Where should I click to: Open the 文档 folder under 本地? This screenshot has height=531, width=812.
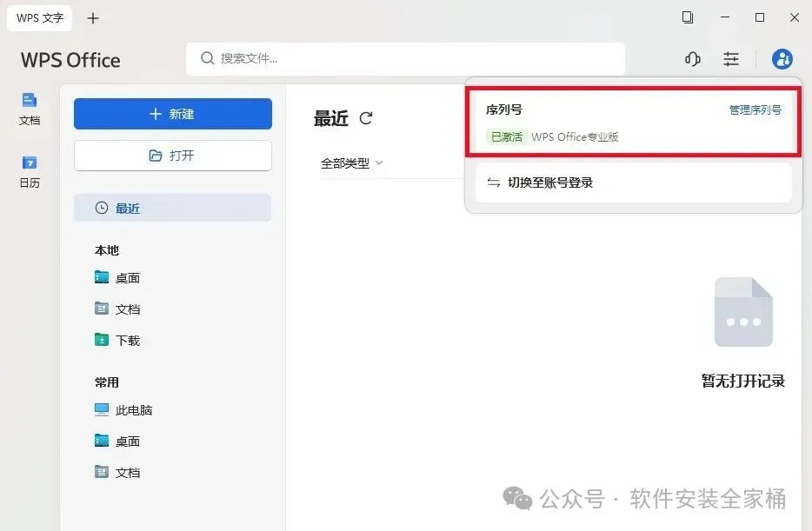coord(117,309)
